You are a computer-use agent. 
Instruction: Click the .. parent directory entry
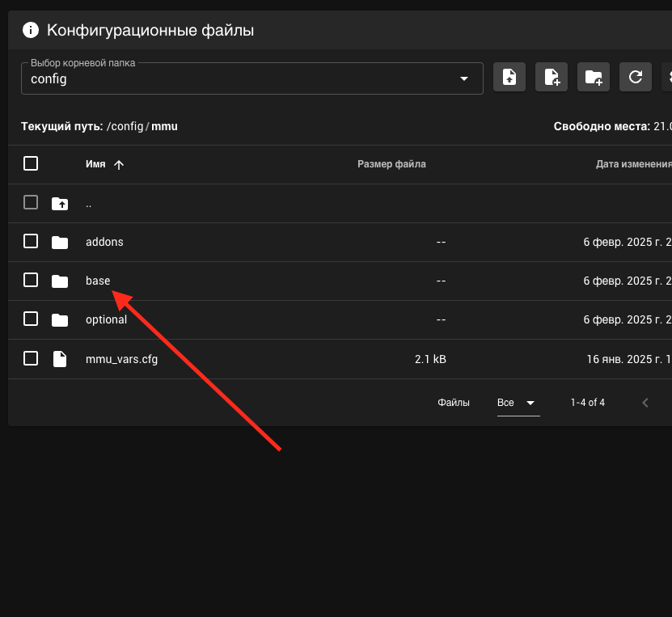pyautogui.click(x=88, y=205)
